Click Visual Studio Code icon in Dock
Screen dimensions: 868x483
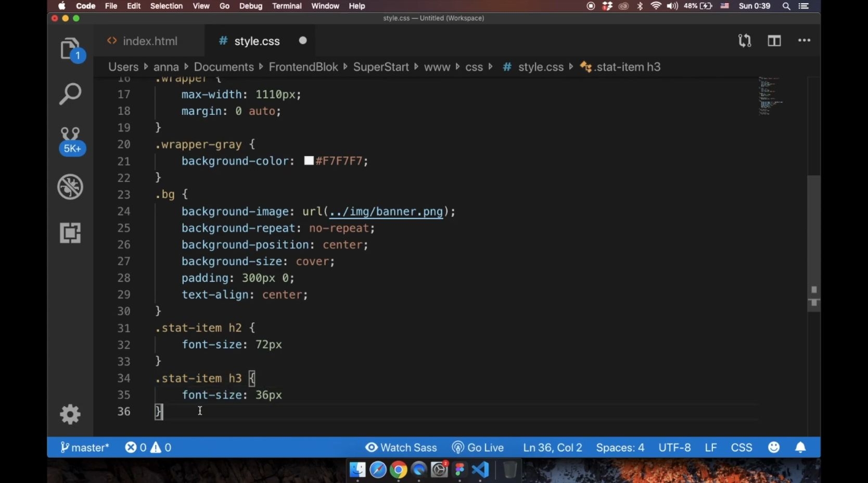[x=480, y=470]
